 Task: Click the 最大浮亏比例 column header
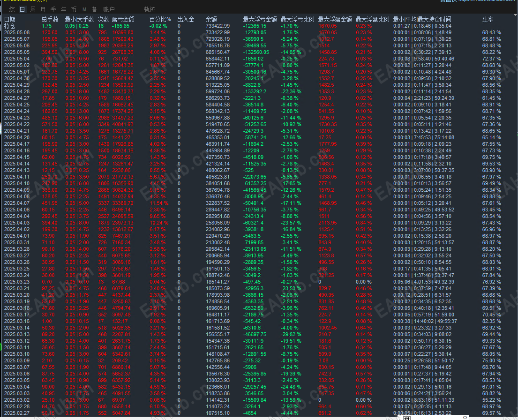coord(297,20)
